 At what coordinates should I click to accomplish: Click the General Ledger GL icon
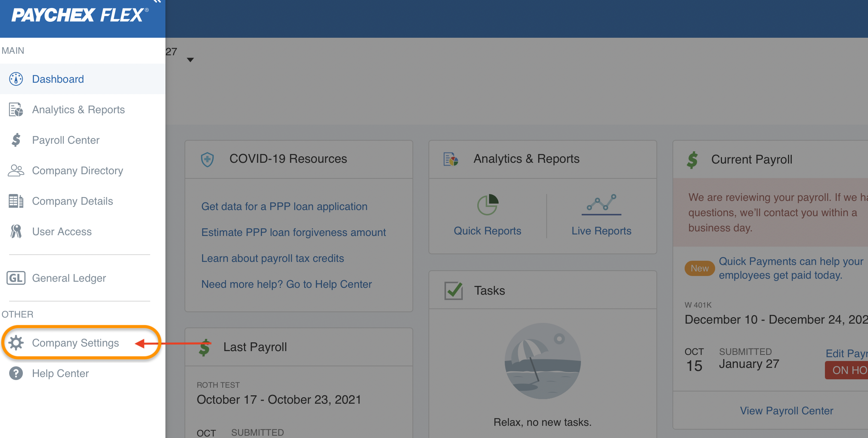[16, 278]
